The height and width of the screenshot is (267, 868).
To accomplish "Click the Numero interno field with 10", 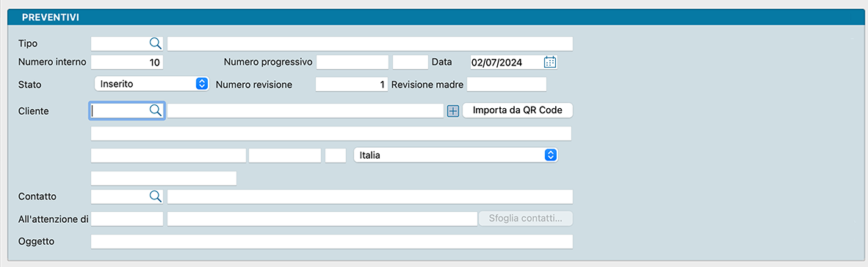I will (x=127, y=62).
